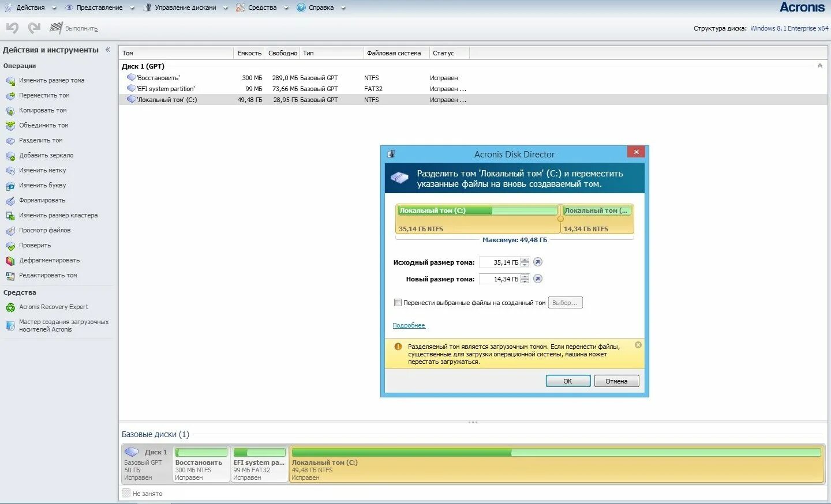Open the Средства menu

click(262, 7)
